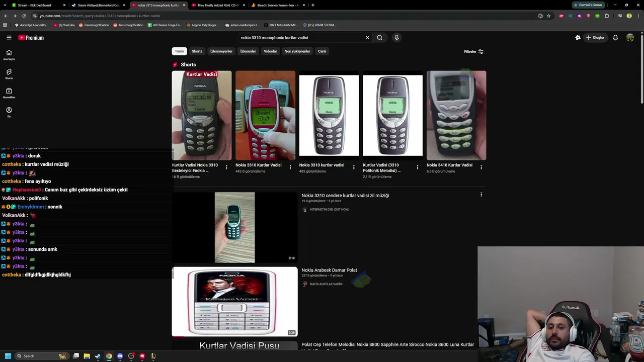Open the Kurtlar Vadisi Nokia 3310 Besteleyici short
Viewport: 644px width, 362px height.
[202, 115]
